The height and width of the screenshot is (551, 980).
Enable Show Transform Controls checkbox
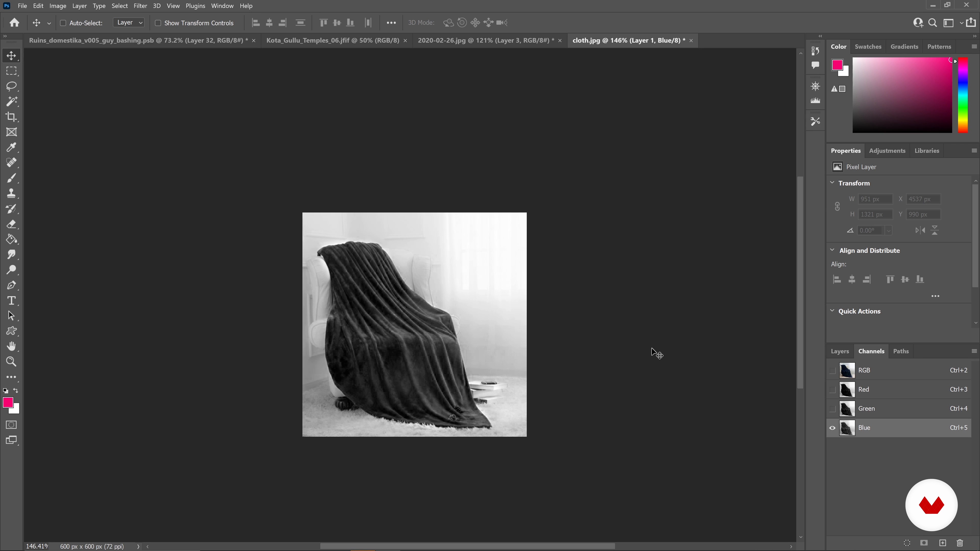click(158, 23)
